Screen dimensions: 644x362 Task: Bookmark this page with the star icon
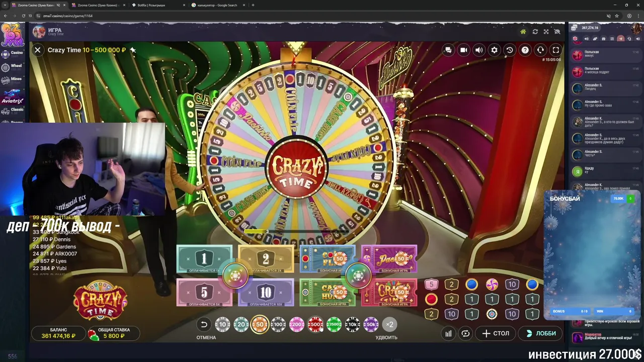point(617,16)
